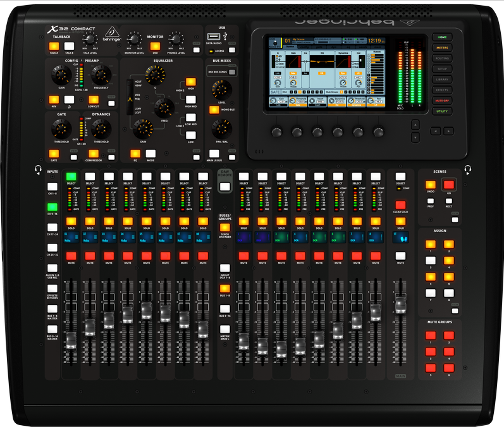Click the preamp GAIN knob
This screenshot has width=504, height=427.
[x=61, y=75]
